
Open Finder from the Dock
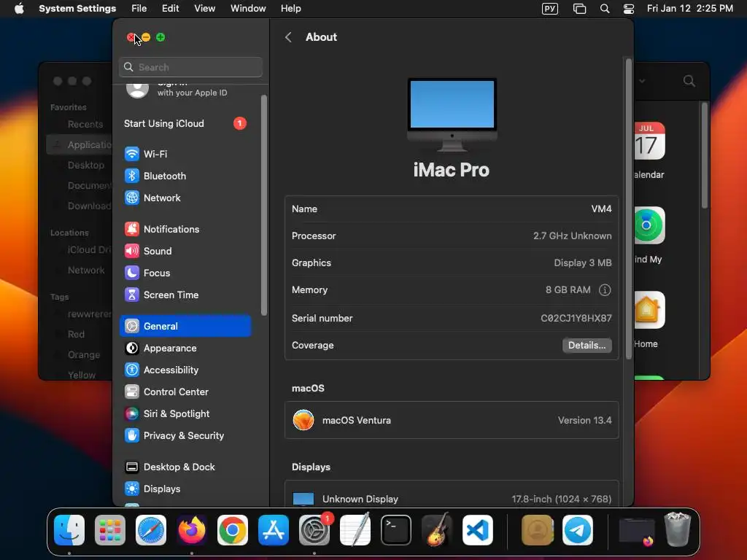pyautogui.click(x=69, y=530)
